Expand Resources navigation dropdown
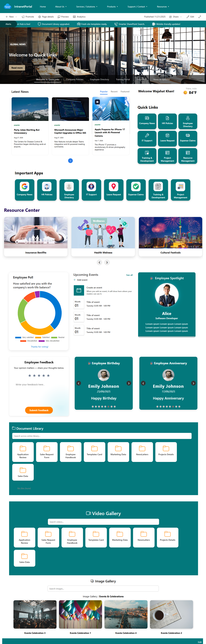 point(163,6)
